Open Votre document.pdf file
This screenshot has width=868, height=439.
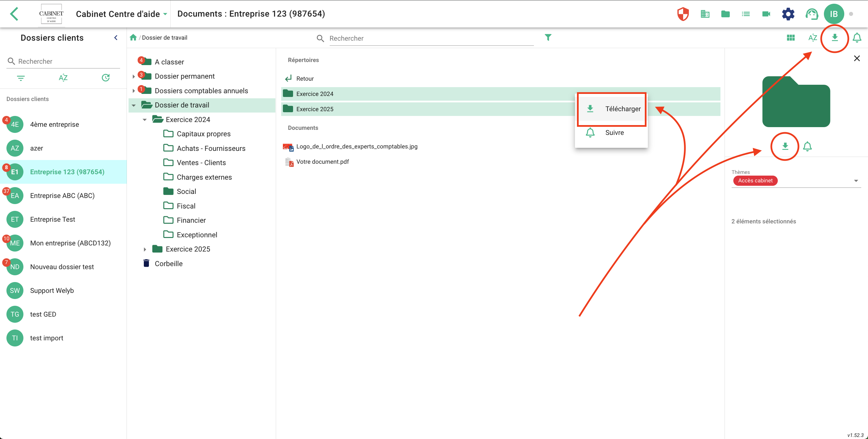[322, 162]
